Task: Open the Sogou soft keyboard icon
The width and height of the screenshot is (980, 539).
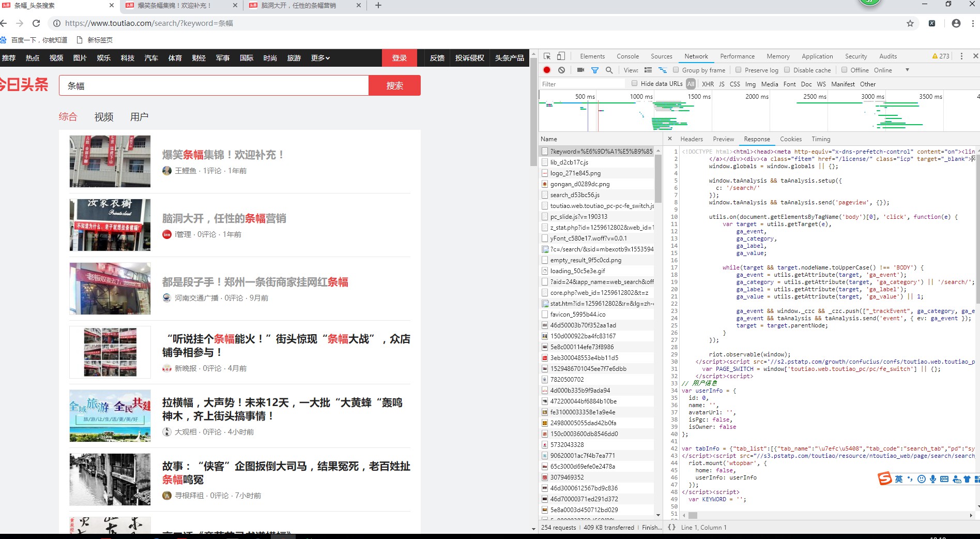Action: pos(944,479)
